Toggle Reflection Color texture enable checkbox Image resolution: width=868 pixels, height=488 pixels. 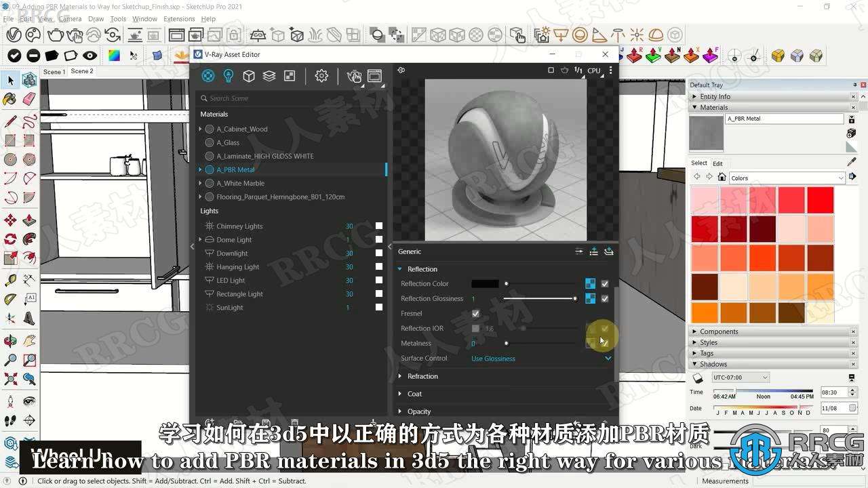point(605,284)
